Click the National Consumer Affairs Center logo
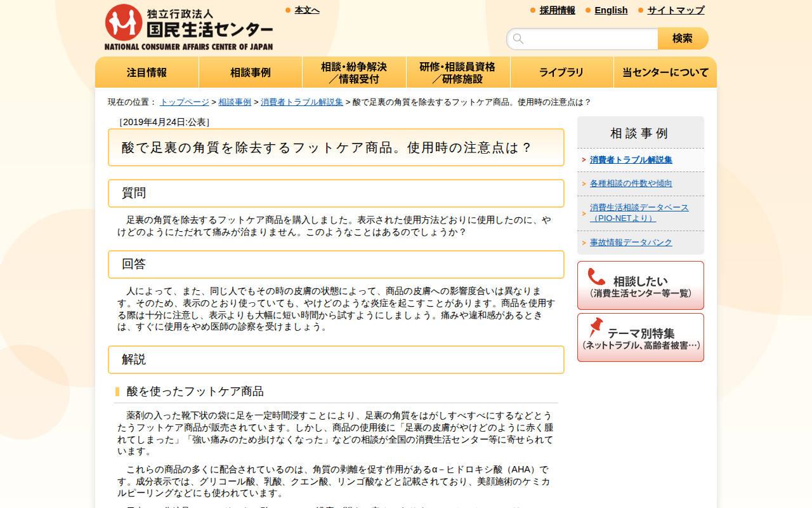Viewport: 812px width, 508px height. coord(189,27)
